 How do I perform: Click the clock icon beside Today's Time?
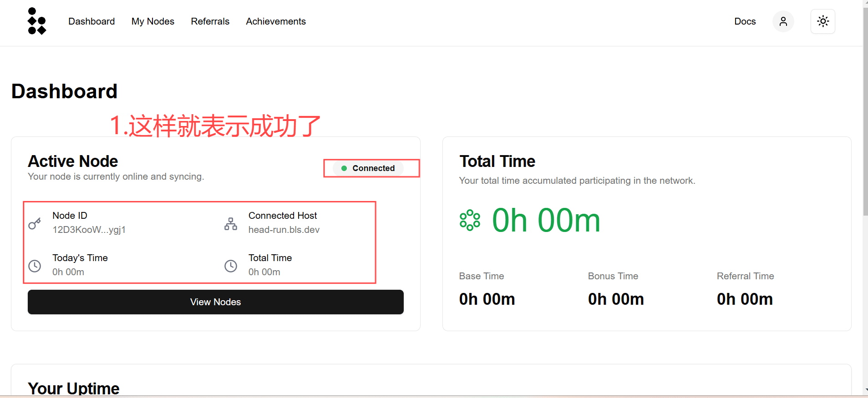[x=35, y=266]
